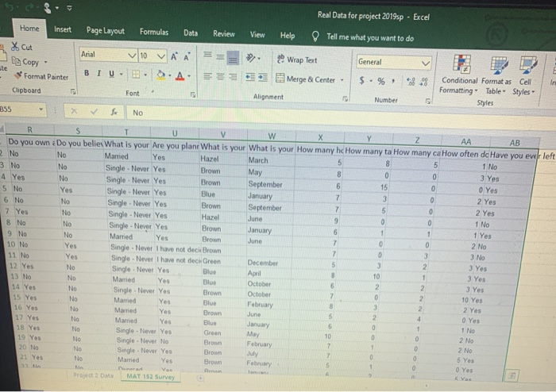The image size is (556, 392).
Task: Apply Comma Style
Action: point(393,81)
